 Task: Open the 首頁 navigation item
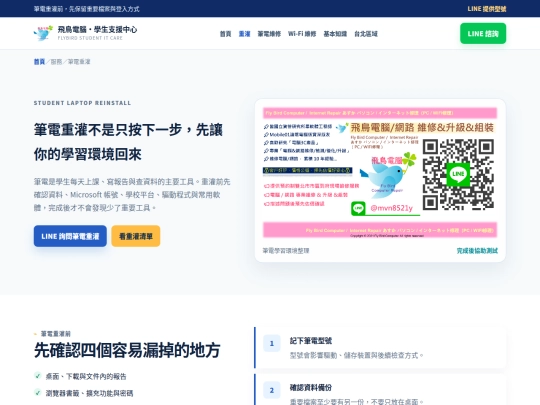coord(225,34)
